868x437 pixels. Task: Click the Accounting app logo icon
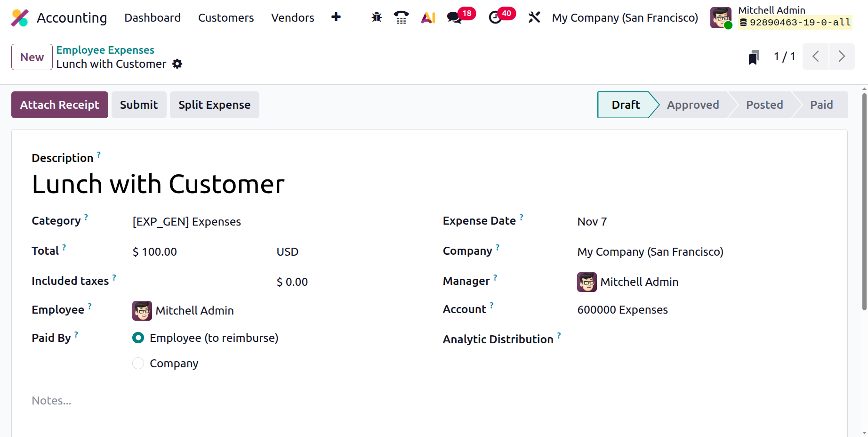coord(20,18)
